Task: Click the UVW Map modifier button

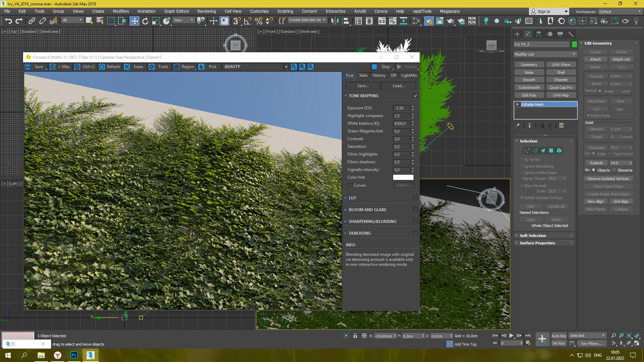Action: (x=561, y=95)
